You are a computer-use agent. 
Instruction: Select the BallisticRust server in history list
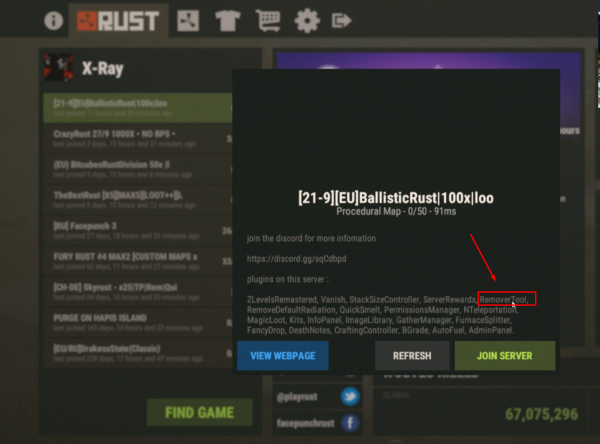pyautogui.click(x=138, y=108)
